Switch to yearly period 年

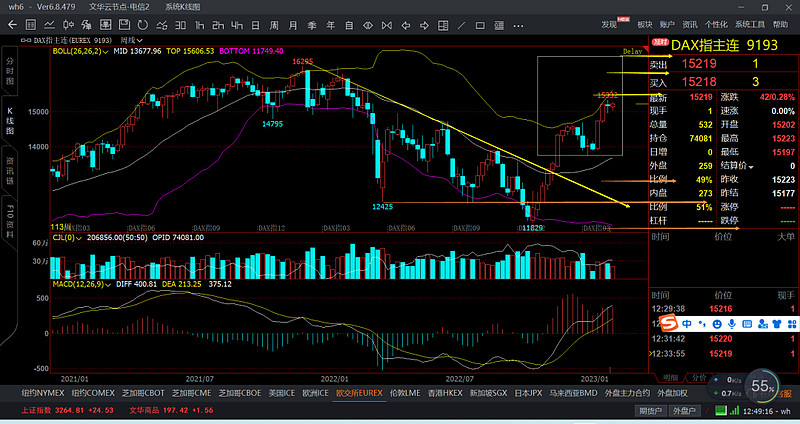[331, 25]
